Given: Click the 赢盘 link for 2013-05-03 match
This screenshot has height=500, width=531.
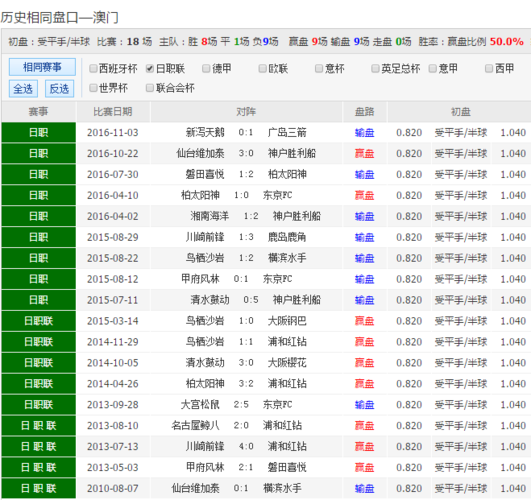Looking at the screenshot, I should click(x=365, y=467).
